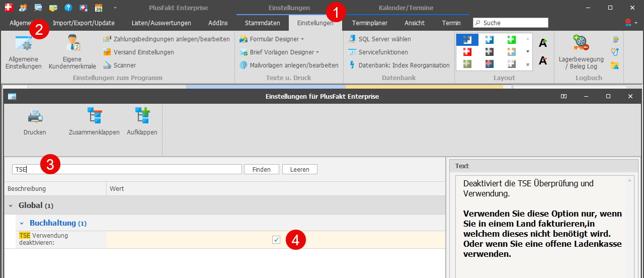Click the Beschreibung column header
The image size is (644, 278).
tap(55, 188)
